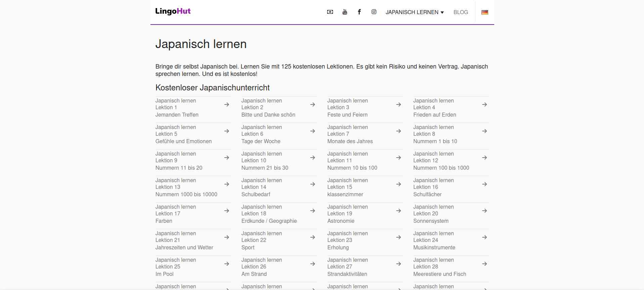Click the arrow next to Lektion 1
644x290 pixels.
(x=227, y=105)
